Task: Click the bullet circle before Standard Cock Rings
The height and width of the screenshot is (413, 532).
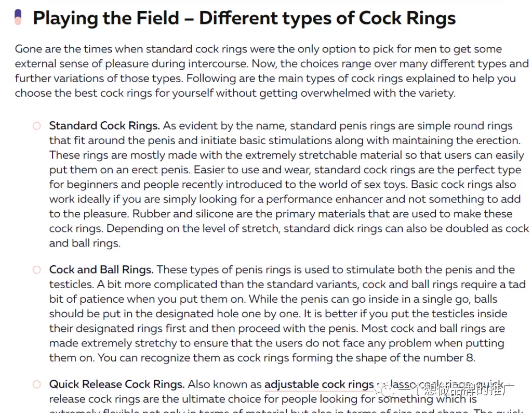Action: coord(37,126)
